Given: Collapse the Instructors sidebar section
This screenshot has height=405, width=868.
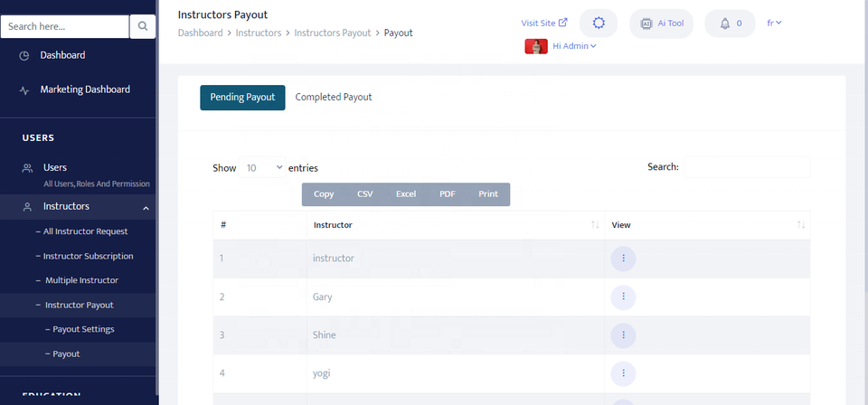Looking at the screenshot, I should [146, 207].
